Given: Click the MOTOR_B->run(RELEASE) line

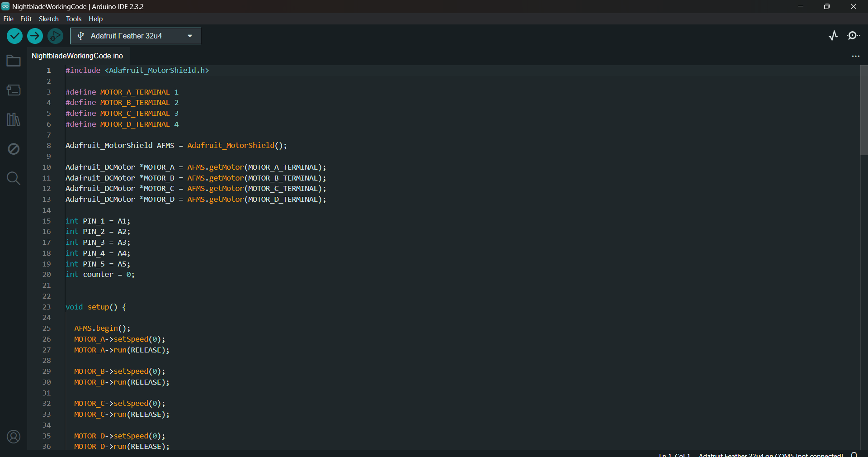Looking at the screenshot, I should pyautogui.click(x=122, y=382).
